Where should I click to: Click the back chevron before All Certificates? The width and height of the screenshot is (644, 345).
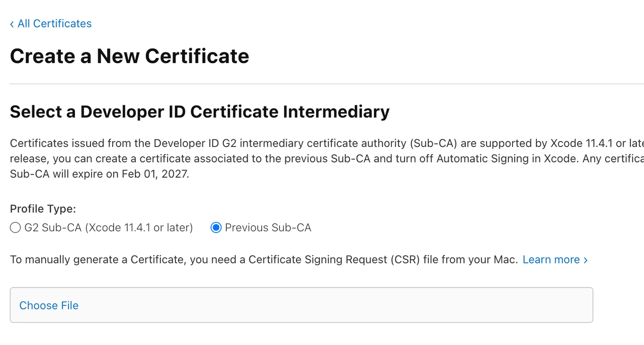12,24
